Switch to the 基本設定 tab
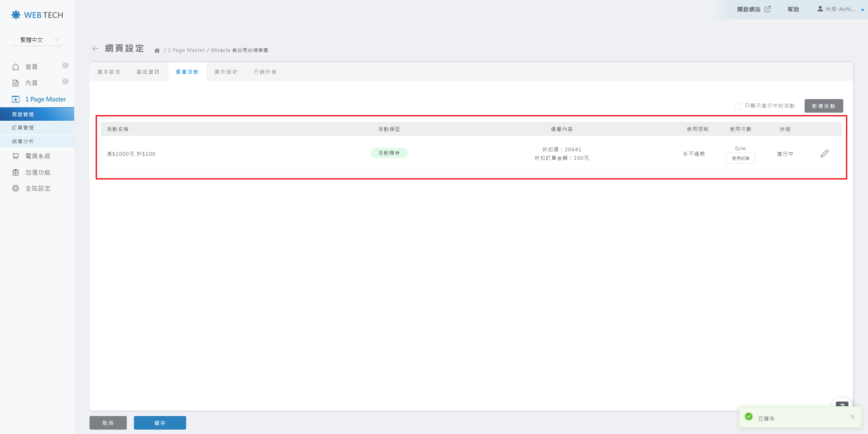Screen dimensions: 868x434 pos(109,72)
